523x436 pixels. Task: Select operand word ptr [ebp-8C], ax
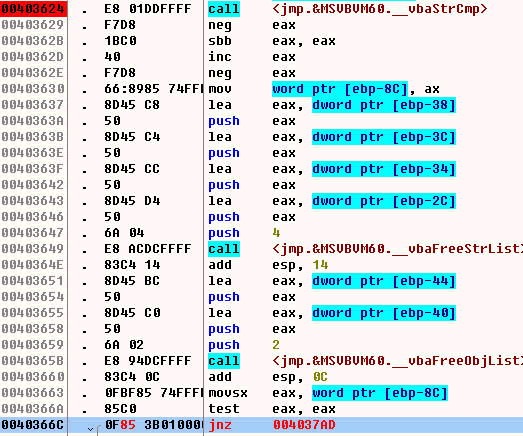(356, 89)
